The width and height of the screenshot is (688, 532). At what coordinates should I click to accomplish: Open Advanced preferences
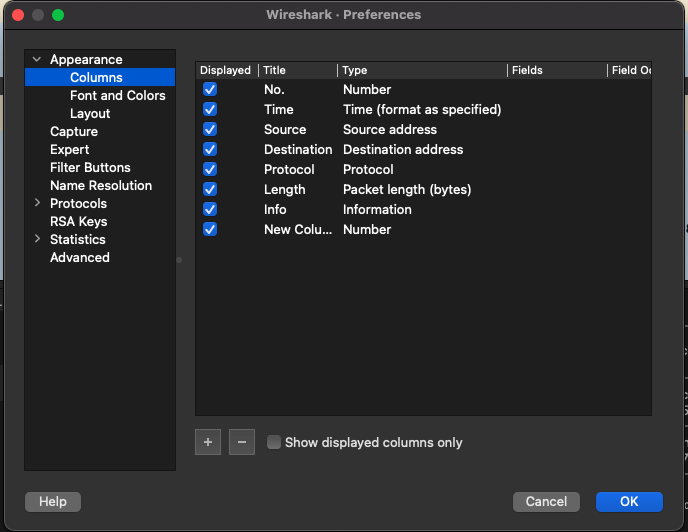tap(80, 257)
